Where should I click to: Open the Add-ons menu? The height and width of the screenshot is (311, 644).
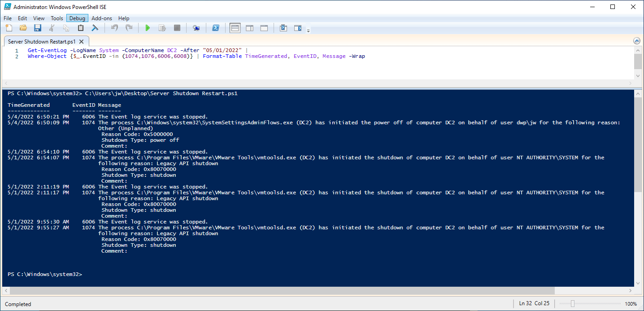(102, 18)
